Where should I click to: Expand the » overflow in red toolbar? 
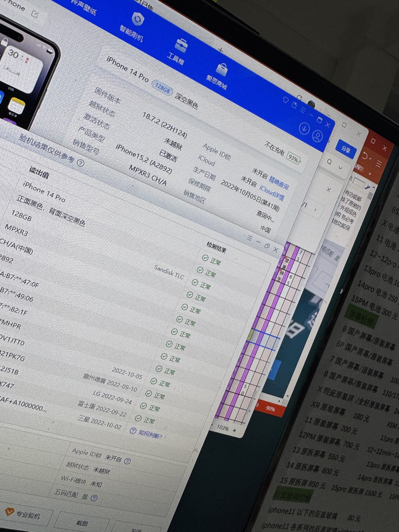tap(369, 174)
